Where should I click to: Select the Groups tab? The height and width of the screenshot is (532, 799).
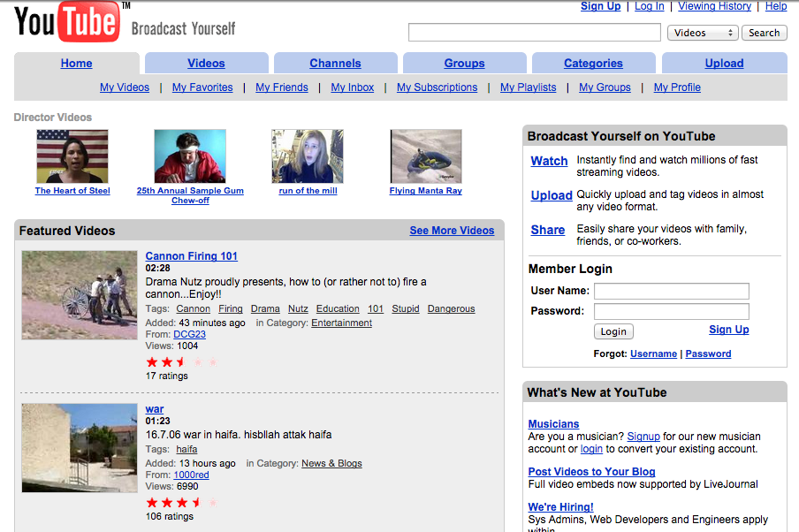[464, 64]
